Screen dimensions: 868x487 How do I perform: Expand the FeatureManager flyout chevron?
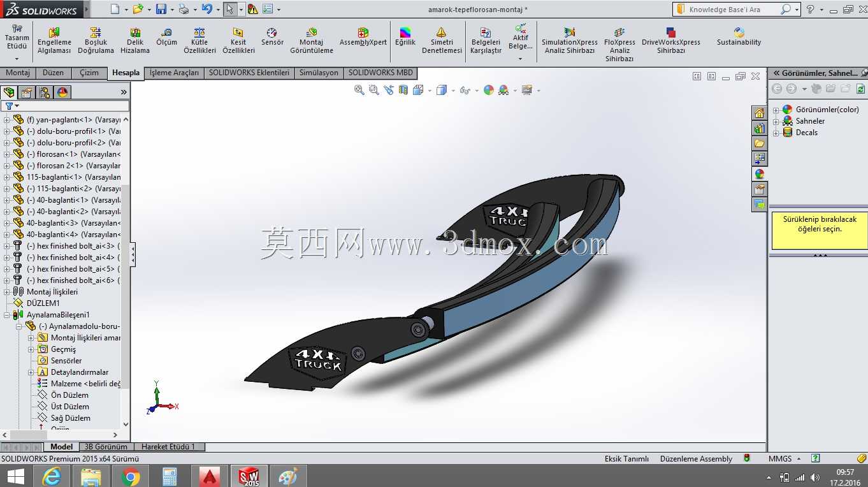click(x=124, y=92)
